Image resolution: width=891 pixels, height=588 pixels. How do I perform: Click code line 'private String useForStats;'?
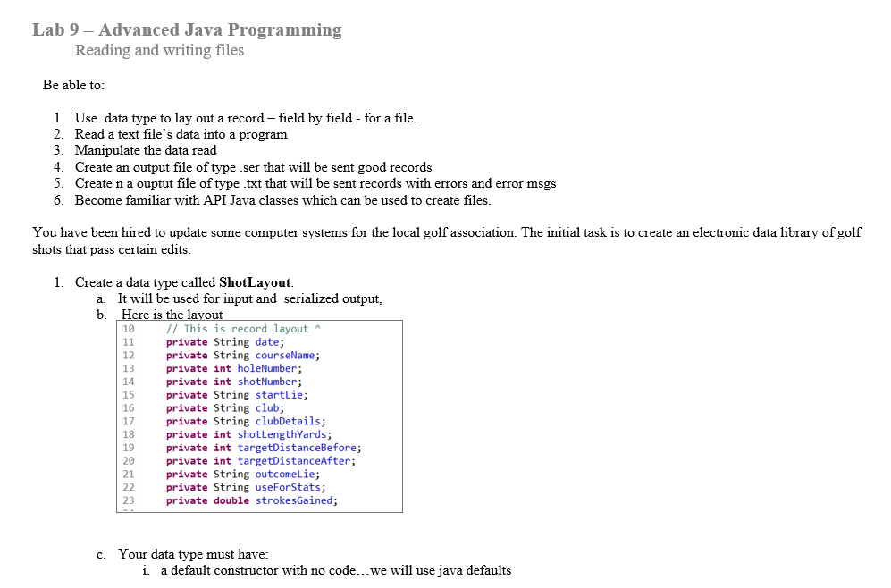point(246,487)
